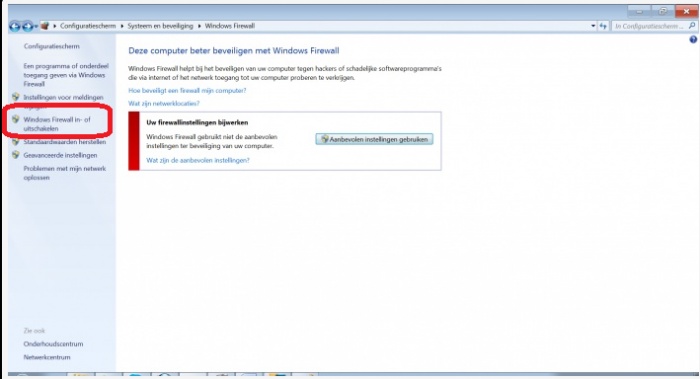Click shield icon beside Windows Firewall in- of uitschakelen
The height and width of the screenshot is (379, 700).
pos(16,119)
